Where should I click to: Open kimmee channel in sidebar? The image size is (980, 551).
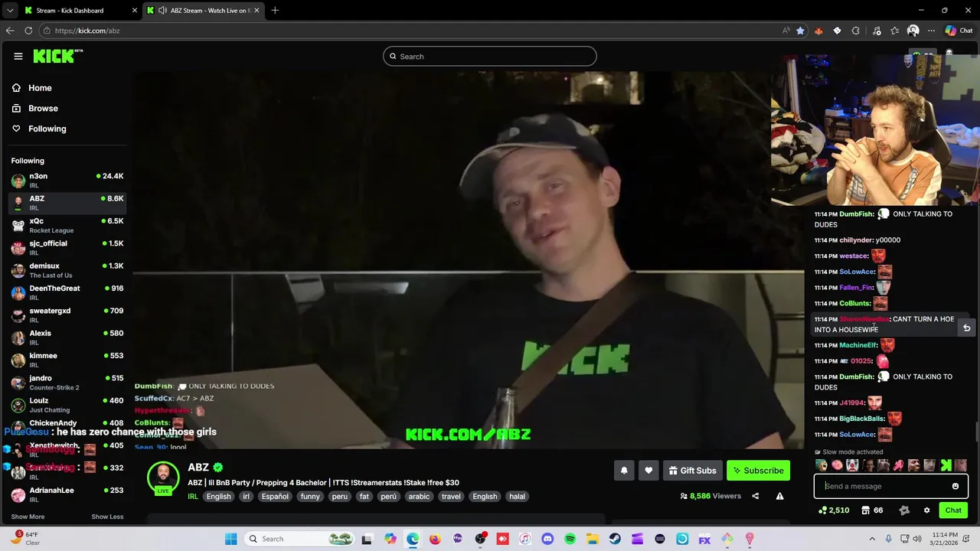pos(67,360)
